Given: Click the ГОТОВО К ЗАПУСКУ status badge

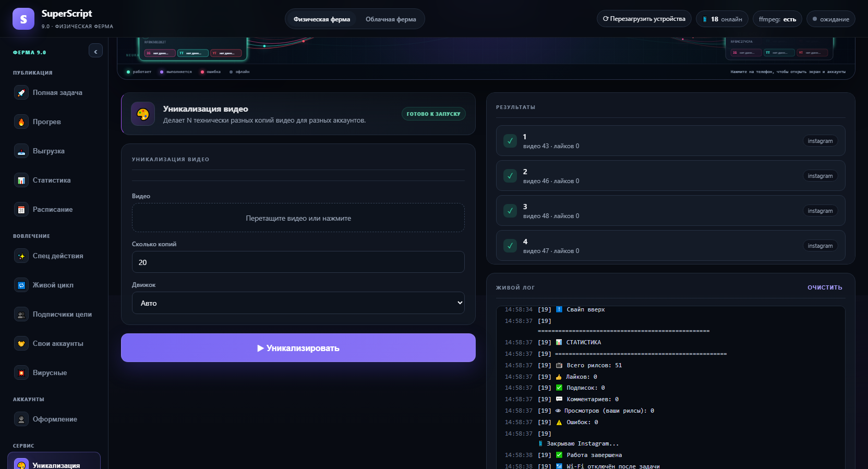Looking at the screenshot, I should tap(433, 114).
